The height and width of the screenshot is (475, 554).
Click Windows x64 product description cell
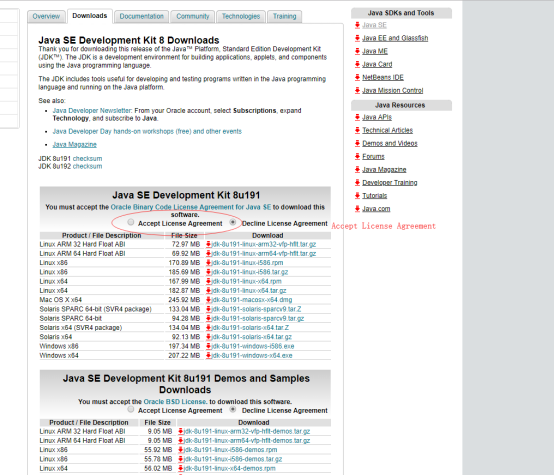102,356
